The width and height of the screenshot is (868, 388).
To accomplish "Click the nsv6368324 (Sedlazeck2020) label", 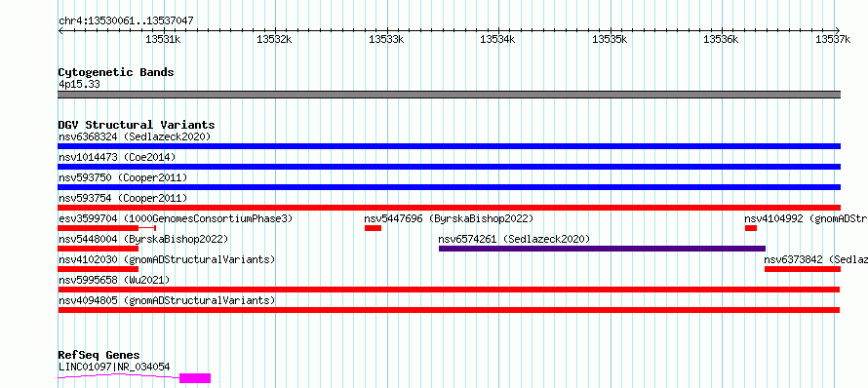I will point(135,136).
